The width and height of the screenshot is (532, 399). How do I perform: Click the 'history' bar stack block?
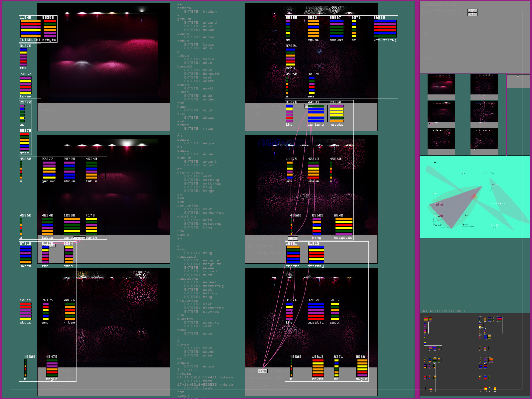point(316,255)
